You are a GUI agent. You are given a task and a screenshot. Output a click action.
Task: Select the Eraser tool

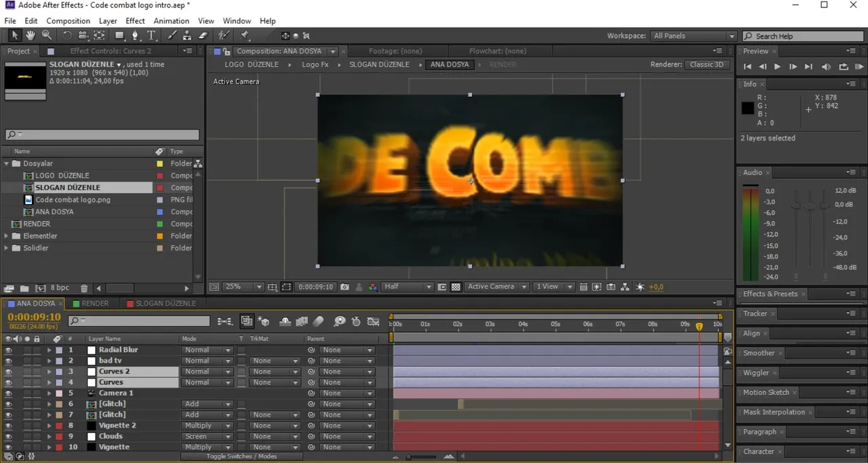[203, 35]
